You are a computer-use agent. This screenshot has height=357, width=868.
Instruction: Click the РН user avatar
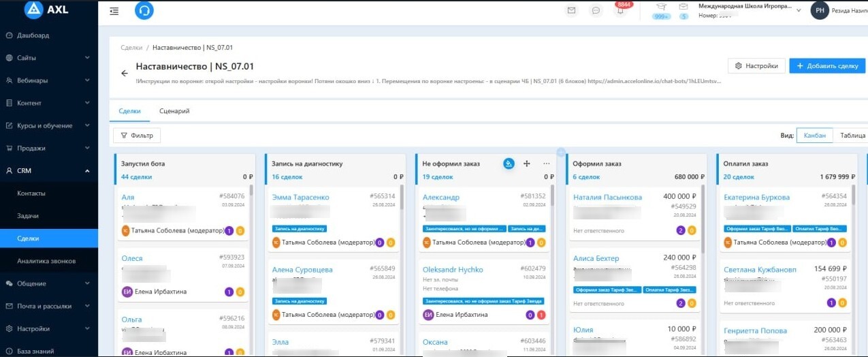pyautogui.click(x=820, y=10)
